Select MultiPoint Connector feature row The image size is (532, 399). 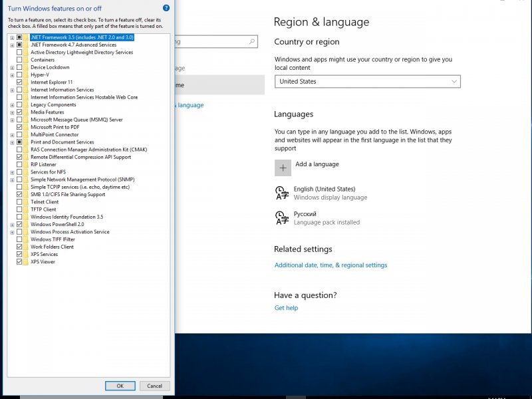[x=55, y=134]
